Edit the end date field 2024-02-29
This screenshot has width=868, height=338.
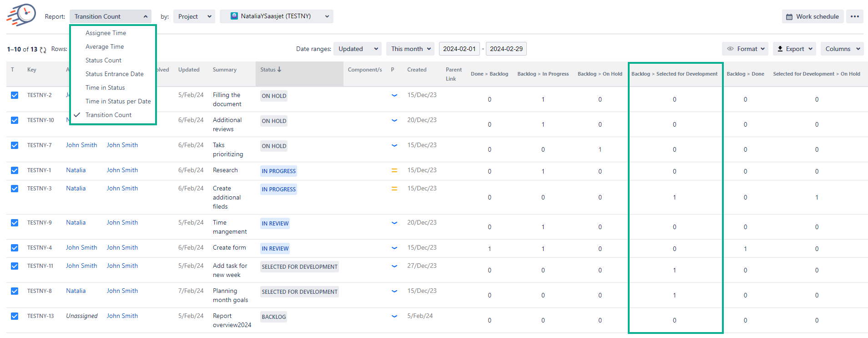tap(506, 49)
